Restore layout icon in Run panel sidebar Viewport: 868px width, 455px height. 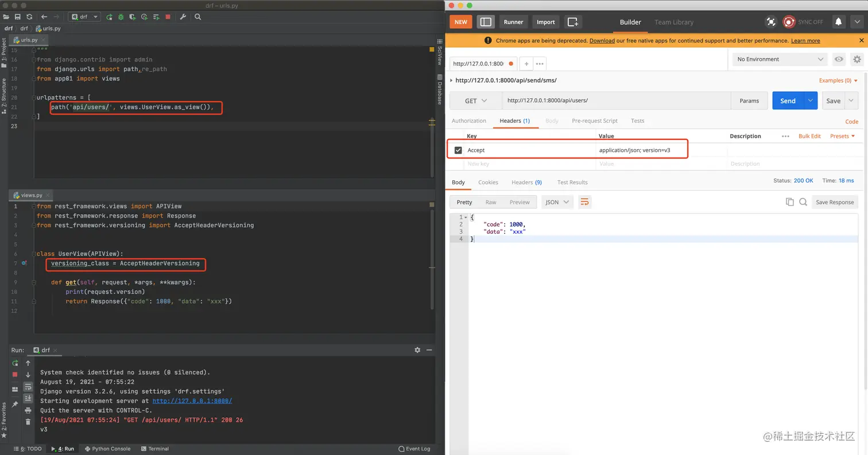pos(15,390)
